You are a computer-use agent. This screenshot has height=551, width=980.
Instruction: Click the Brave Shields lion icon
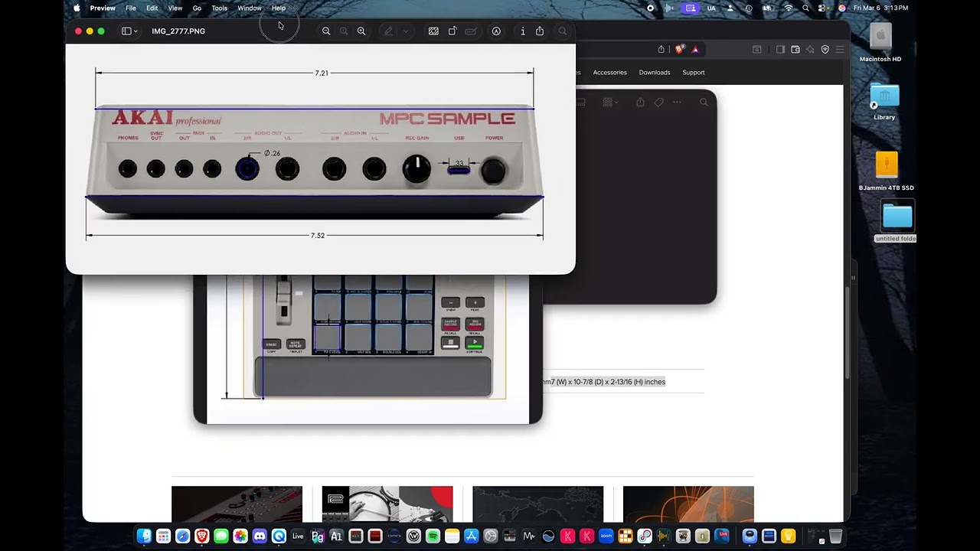click(679, 49)
